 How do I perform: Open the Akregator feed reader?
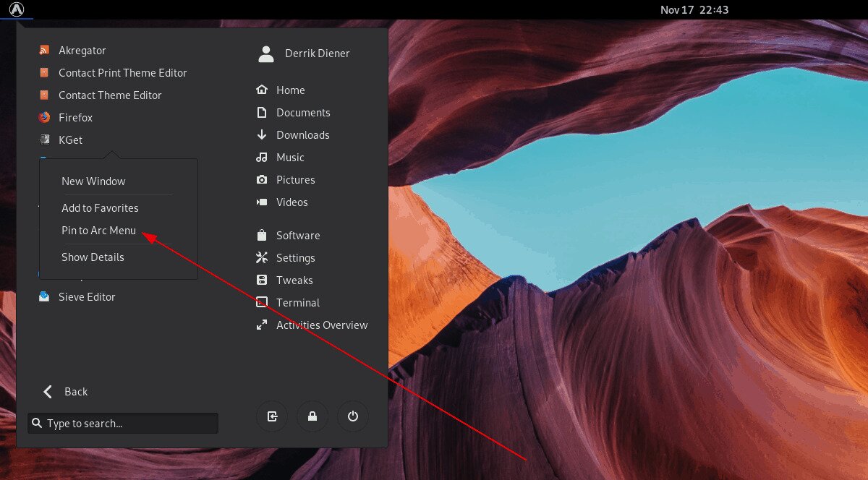82,50
